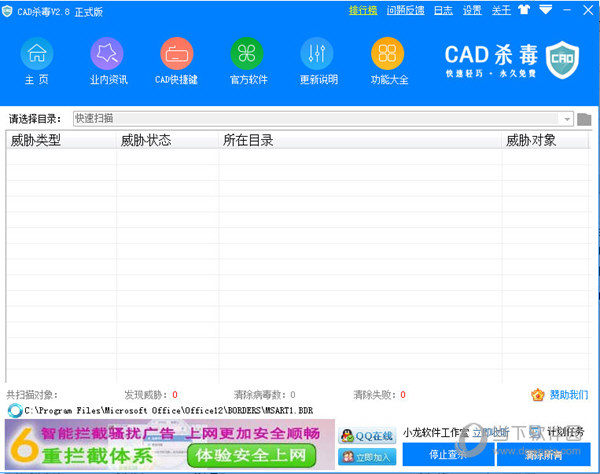Expand the 快速扫描 directory dropdown arrow
The width and height of the screenshot is (600, 474).
point(567,119)
